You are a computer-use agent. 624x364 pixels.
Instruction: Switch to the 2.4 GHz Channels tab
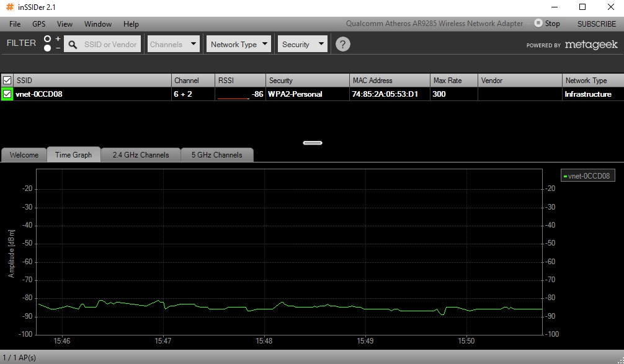[140, 155]
